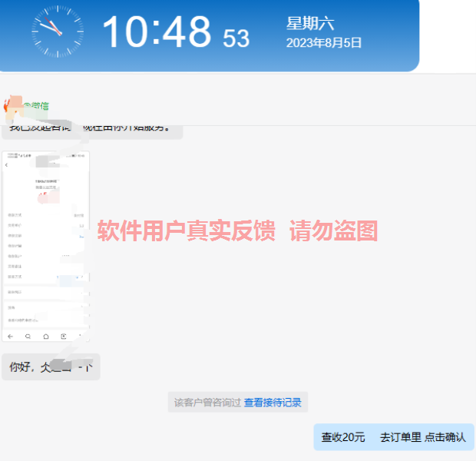Click the seconds counter showing 53

236,38
